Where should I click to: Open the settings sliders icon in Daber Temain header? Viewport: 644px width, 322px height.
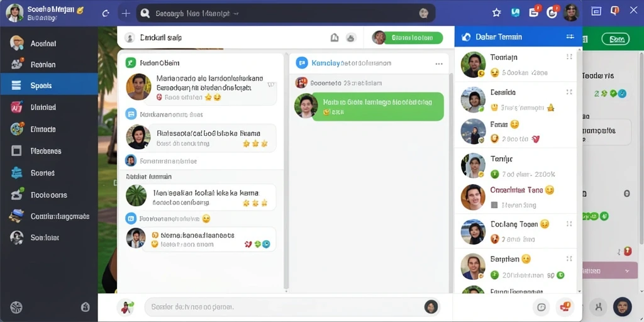tap(570, 36)
